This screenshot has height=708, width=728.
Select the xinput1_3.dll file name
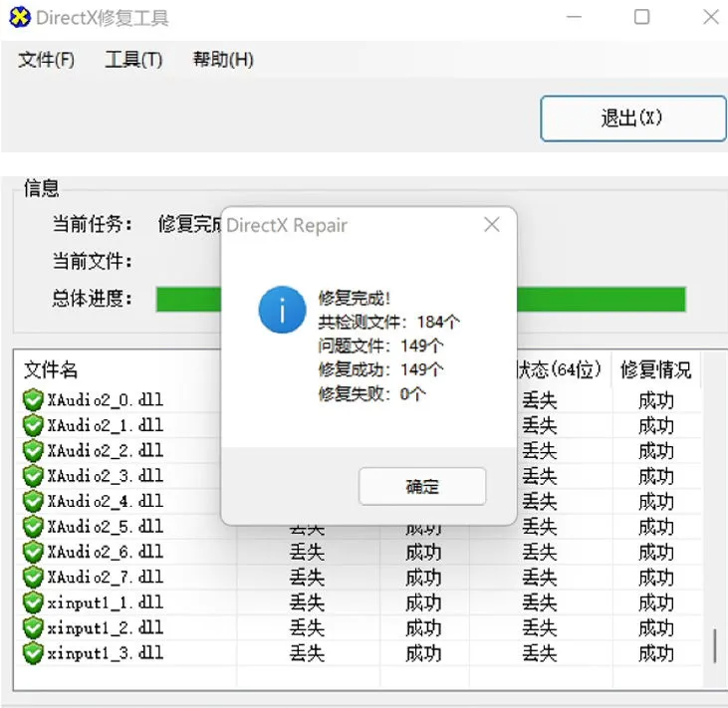coord(105,653)
